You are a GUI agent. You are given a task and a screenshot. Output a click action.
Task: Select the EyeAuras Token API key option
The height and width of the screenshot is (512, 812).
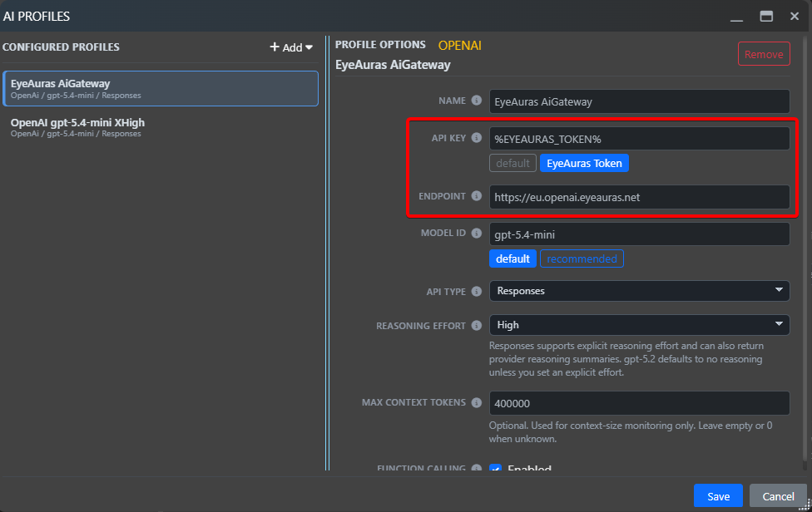(x=584, y=163)
